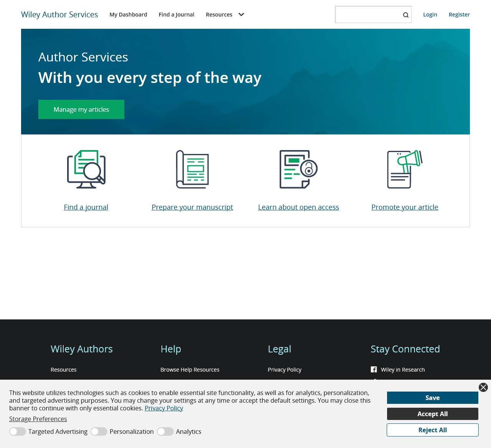Click the Save cookie settings button
Image resolution: width=491 pixels, height=448 pixels.
pos(433,398)
